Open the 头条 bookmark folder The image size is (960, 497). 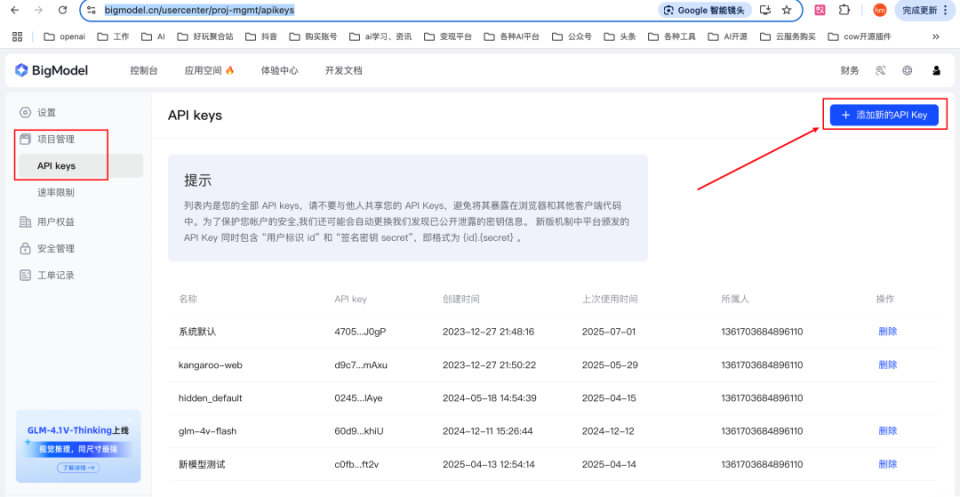pyautogui.click(x=620, y=37)
